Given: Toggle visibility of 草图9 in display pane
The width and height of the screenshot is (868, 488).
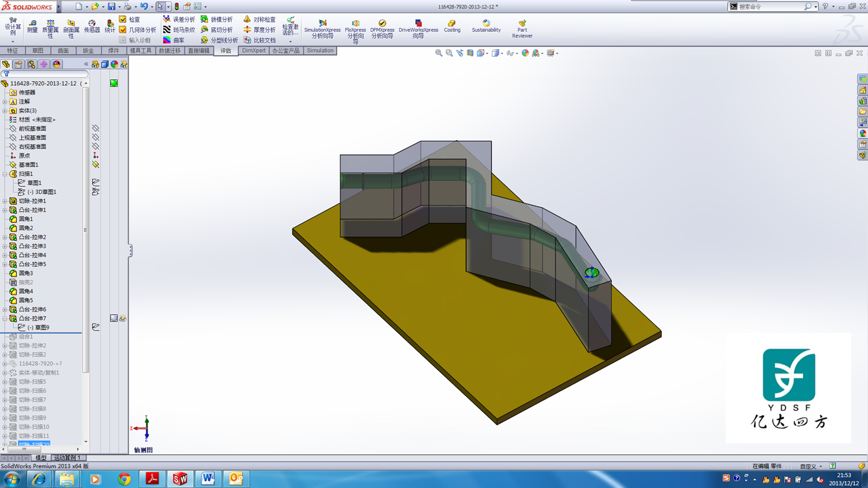Looking at the screenshot, I should (95, 328).
